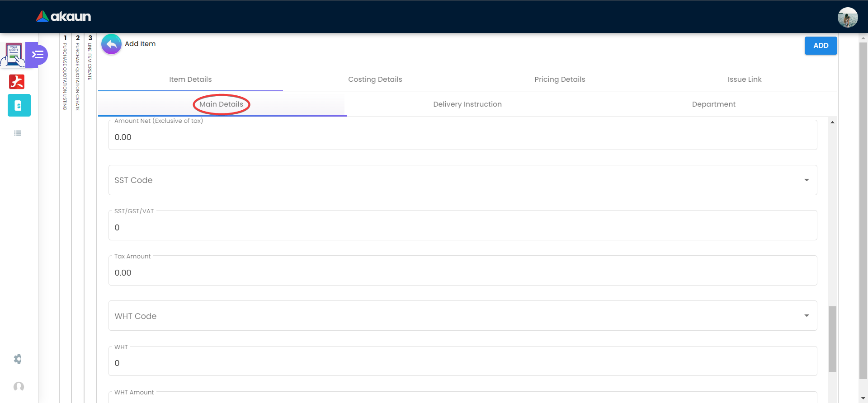Click the SST/GST/VAT input field
Screen dimensions: 868x403
[462, 225]
